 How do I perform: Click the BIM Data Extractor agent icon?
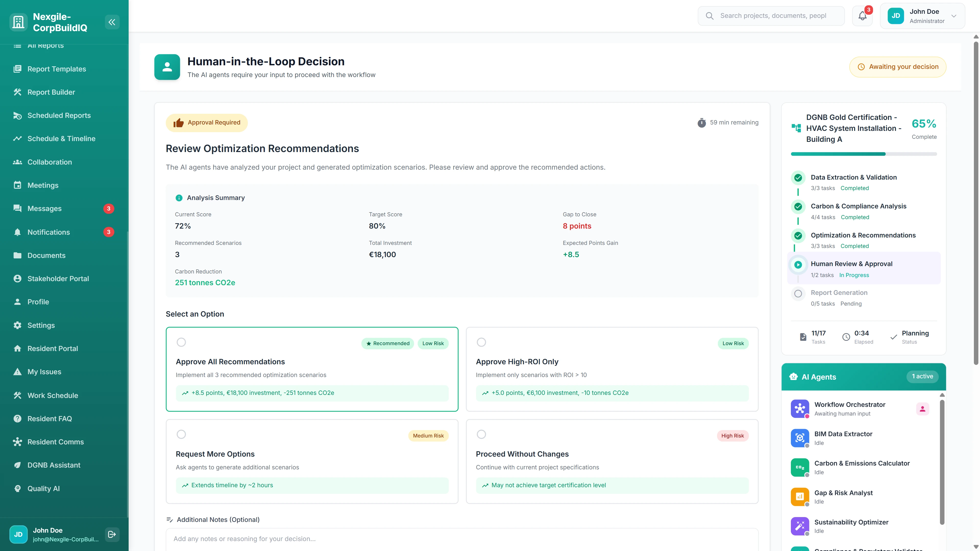[x=800, y=438]
